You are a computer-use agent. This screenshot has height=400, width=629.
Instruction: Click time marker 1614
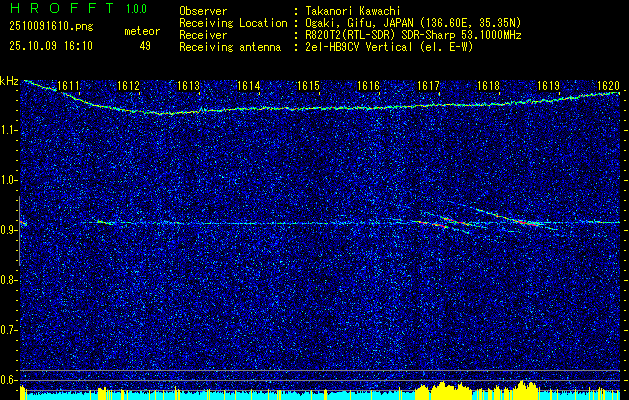point(248,85)
